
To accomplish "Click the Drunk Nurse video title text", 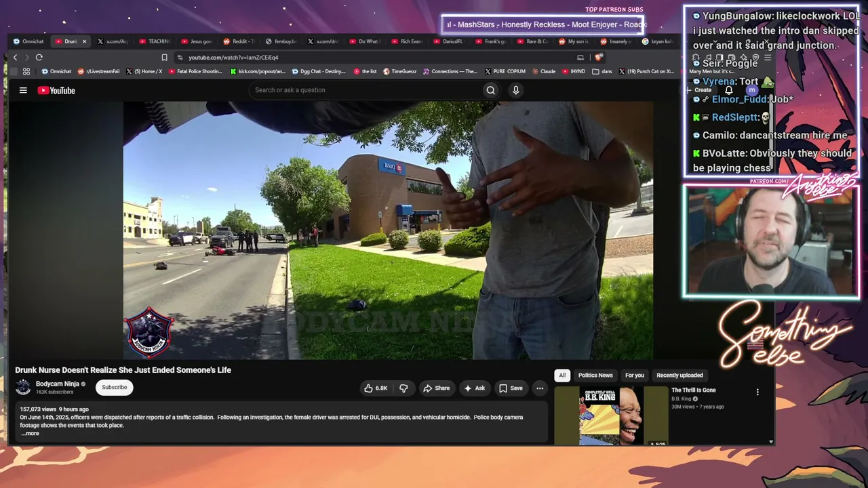I will click(x=123, y=370).
